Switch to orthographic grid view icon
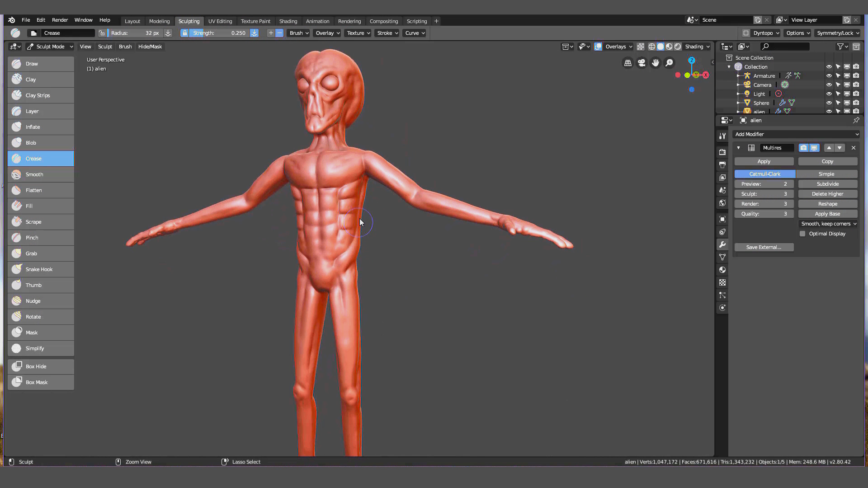Screen dimensions: 868x488 pyautogui.click(x=628, y=63)
